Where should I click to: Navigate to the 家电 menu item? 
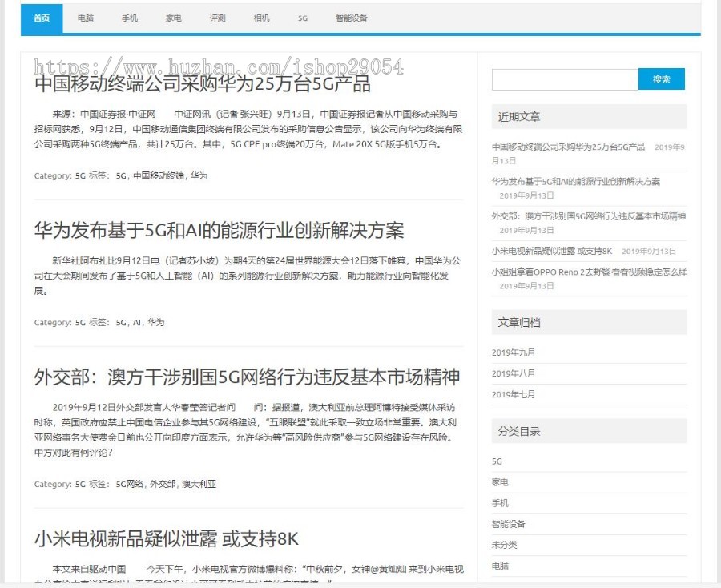click(x=173, y=18)
